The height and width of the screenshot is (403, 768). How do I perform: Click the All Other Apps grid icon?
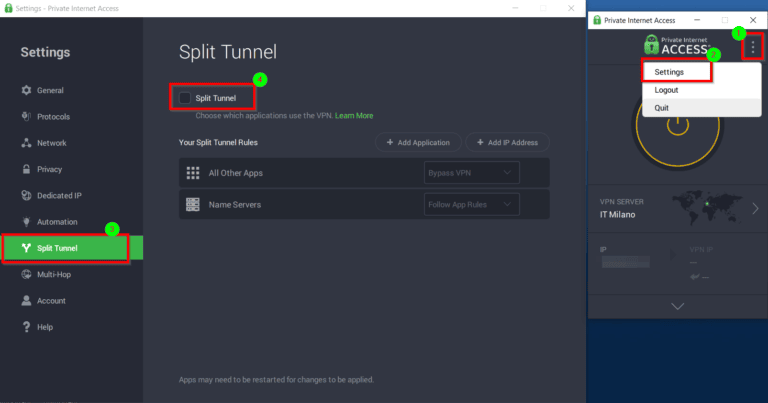pyautogui.click(x=193, y=173)
